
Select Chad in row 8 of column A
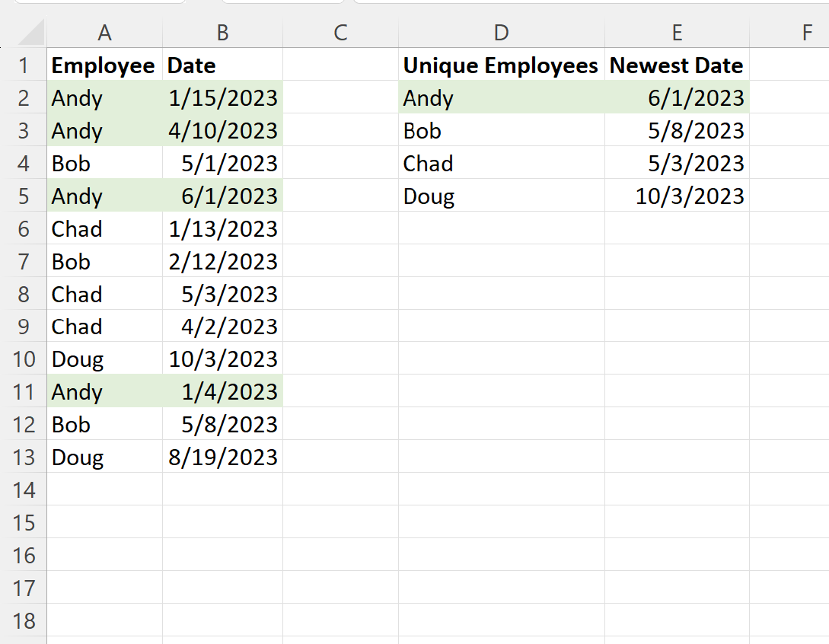(x=105, y=294)
